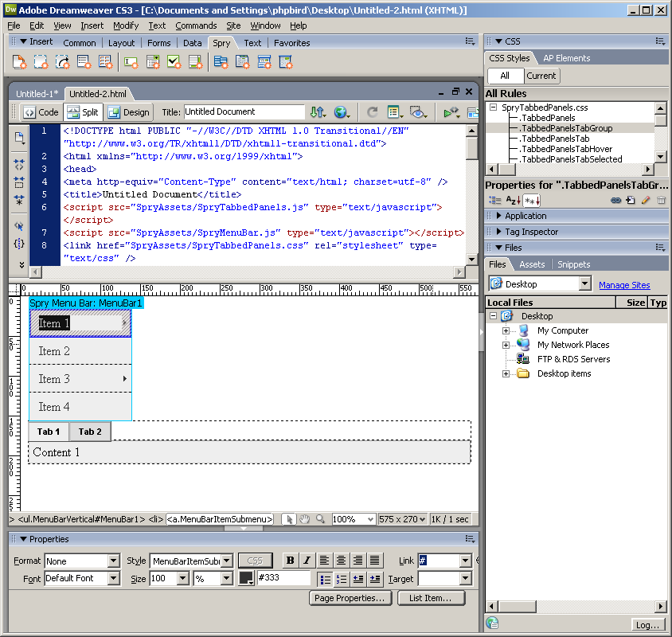Viewport: 672px width, 637px height.
Task: Switch to the Forms insert tab
Action: (x=158, y=43)
